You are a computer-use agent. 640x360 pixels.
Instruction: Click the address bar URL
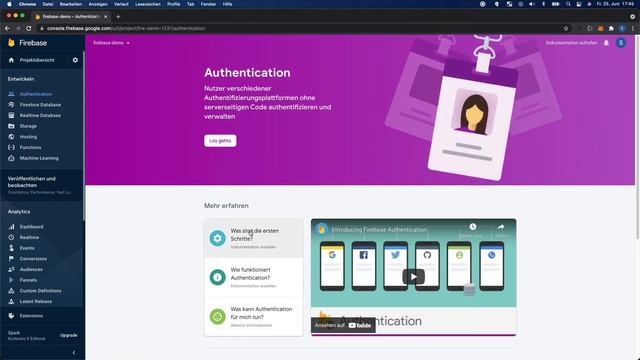(x=126, y=28)
